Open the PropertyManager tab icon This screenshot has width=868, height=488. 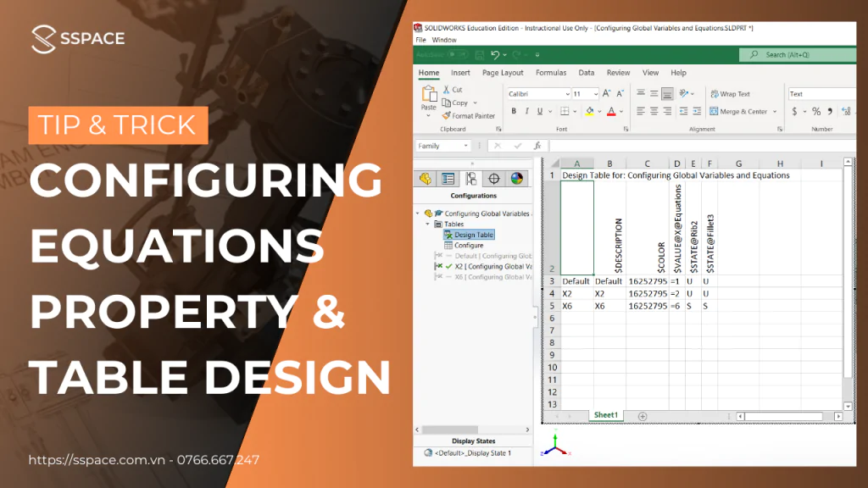(x=448, y=179)
